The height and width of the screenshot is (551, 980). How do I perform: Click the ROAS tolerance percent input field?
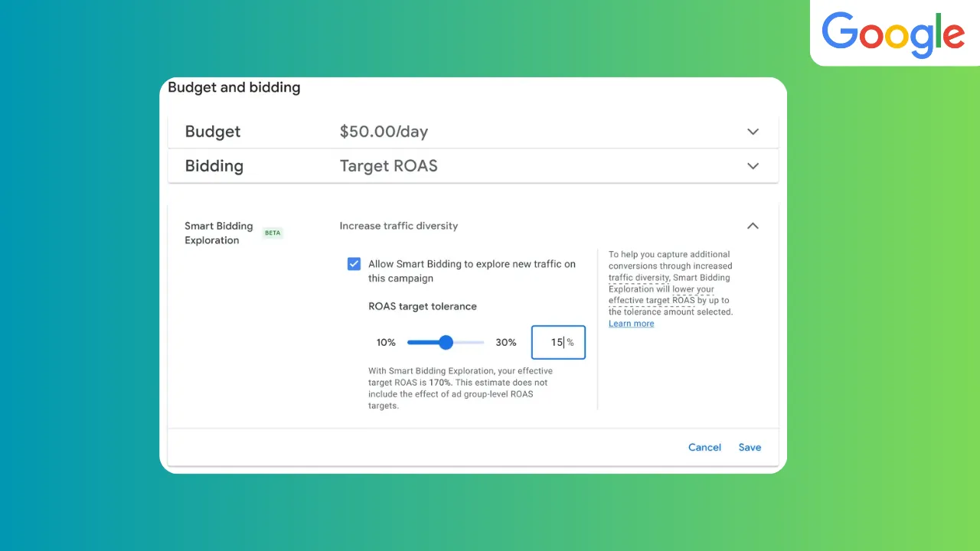pos(558,342)
